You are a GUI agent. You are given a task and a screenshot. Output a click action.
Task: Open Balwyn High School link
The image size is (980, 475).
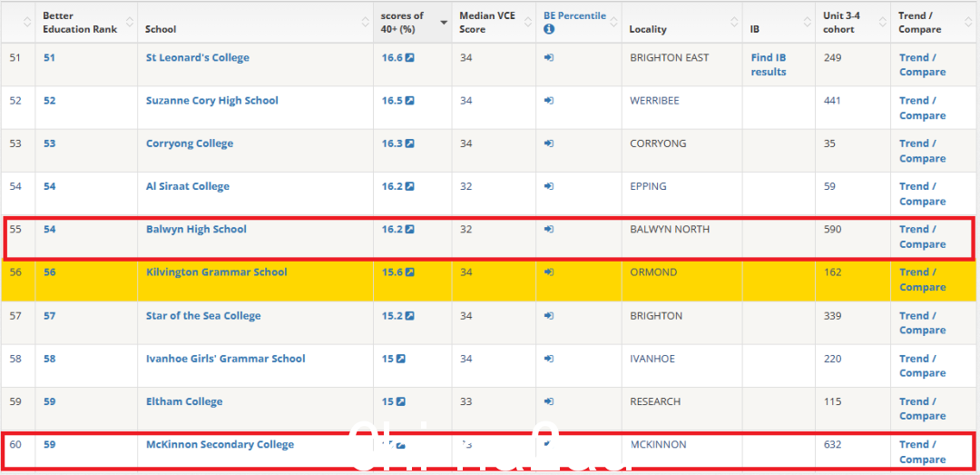[x=196, y=230]
